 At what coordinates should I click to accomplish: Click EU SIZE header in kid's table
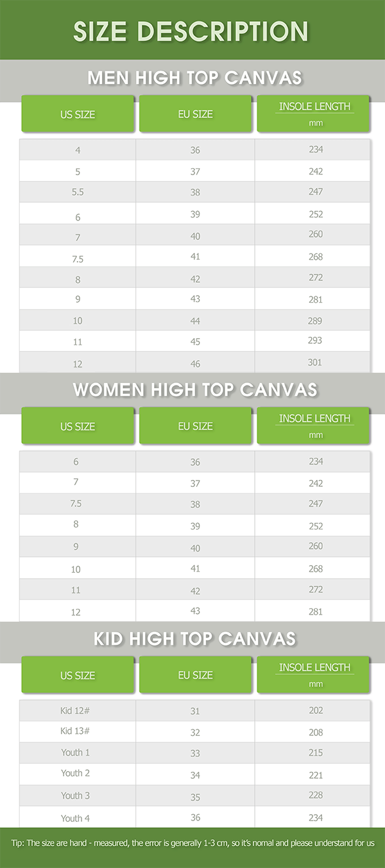coord(195,675)
